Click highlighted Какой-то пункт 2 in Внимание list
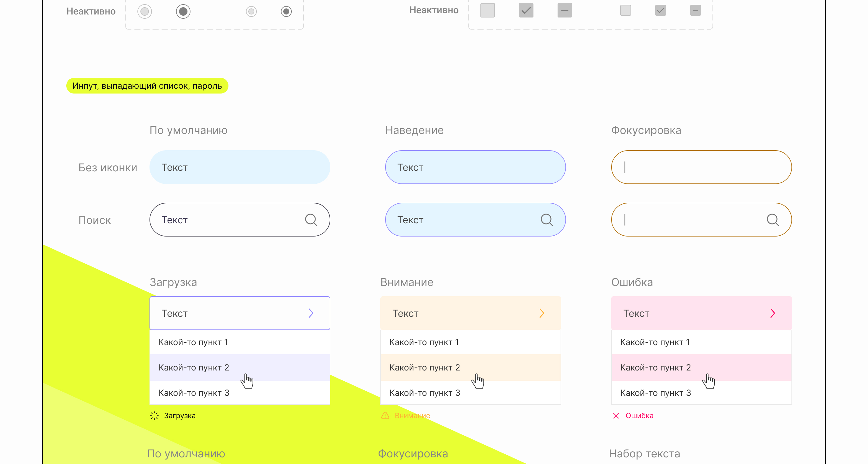This screenshot has height=464, width=868. pyautogui.click(x=425, y=367)
